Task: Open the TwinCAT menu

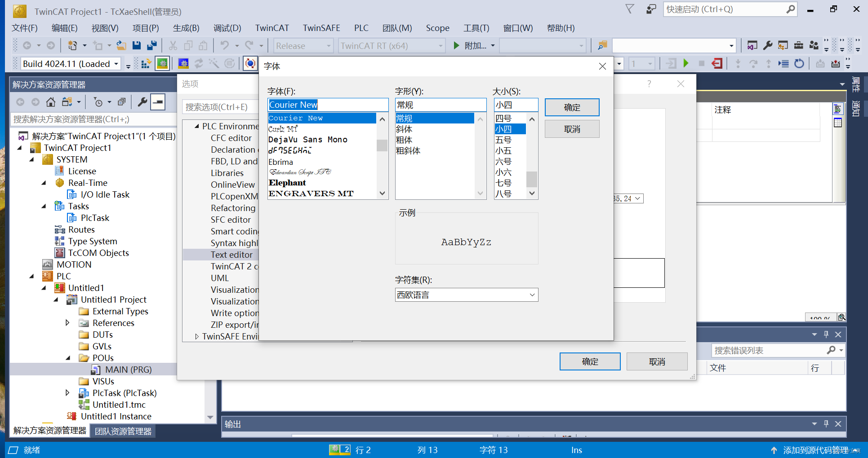Action: [272, 28]
